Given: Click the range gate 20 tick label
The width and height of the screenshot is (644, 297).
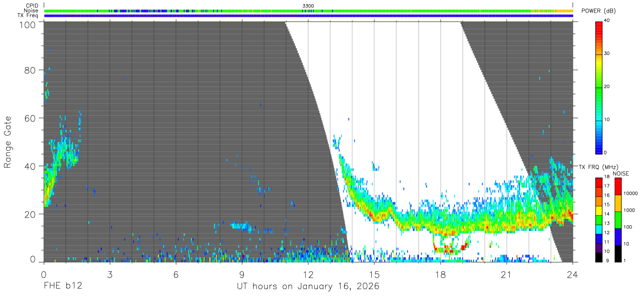Looking at the screenshot, I should (30, 214).
